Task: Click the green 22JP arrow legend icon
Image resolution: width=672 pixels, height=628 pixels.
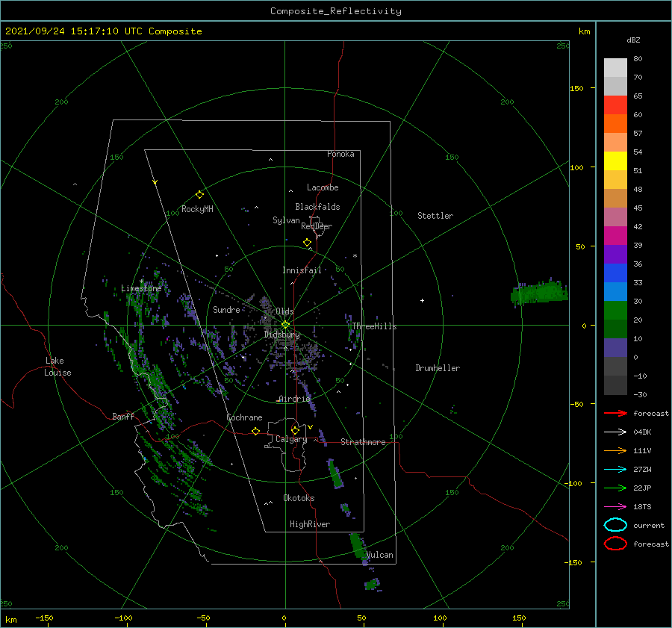Action: point(615,488)
